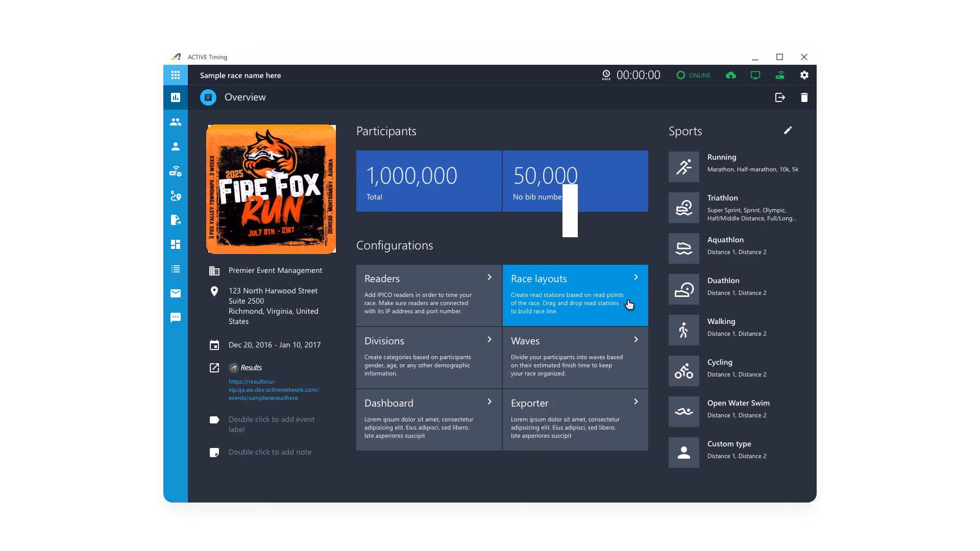
Task: Click the race clock icon
Action: [606, 75]
